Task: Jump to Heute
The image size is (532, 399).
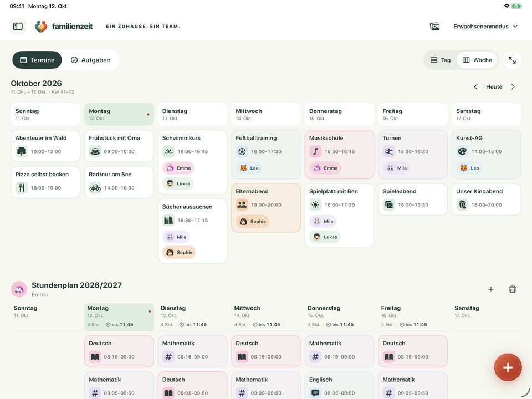Action: tap(494, 87)
